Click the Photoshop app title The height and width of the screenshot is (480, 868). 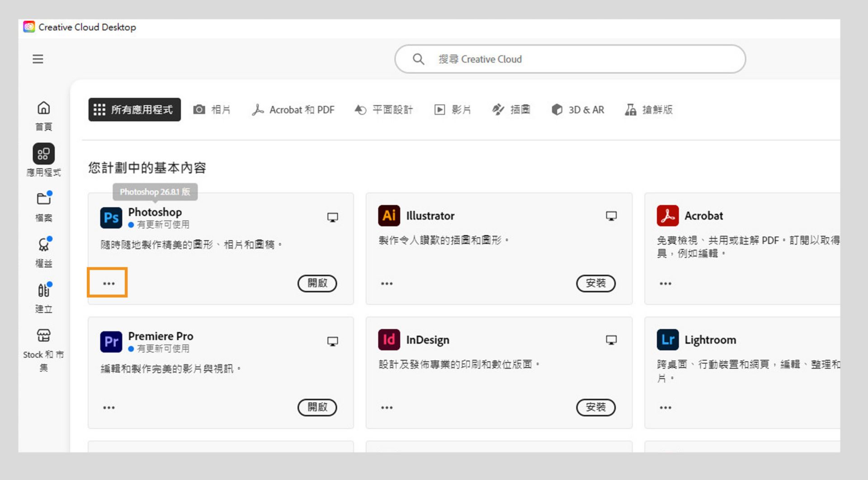coord(155,212)
